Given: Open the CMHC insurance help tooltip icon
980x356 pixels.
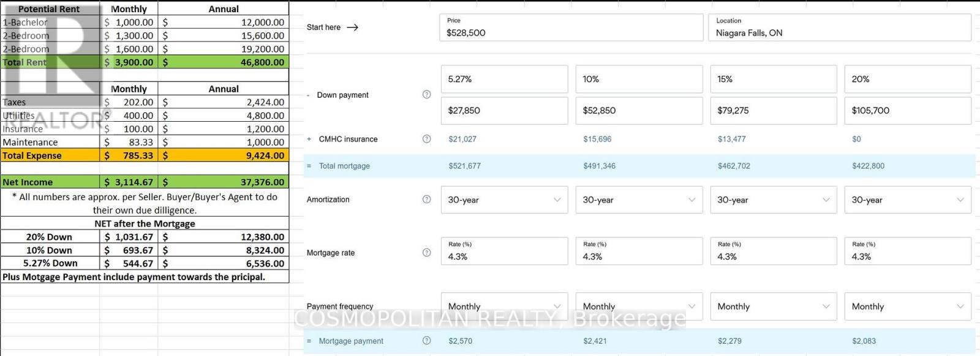Looking at the screenshot, I should click(x=427, y=139).
